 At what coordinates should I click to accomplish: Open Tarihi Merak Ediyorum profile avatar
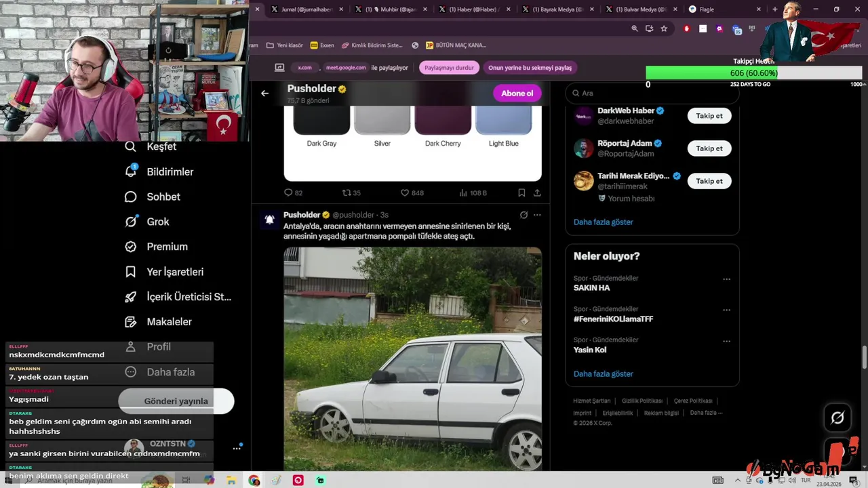point(584,181)
